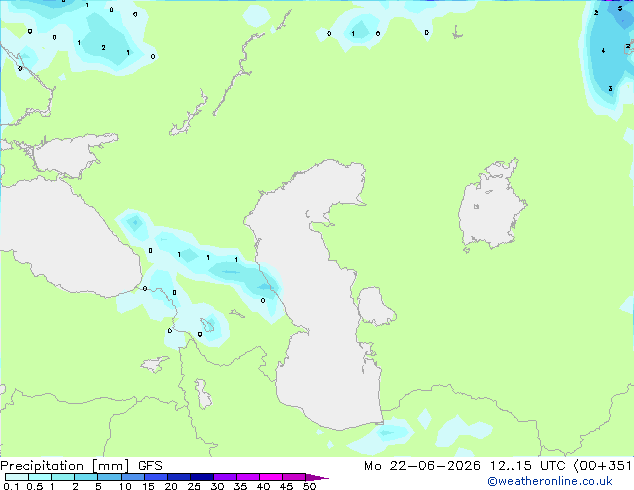Select the 'Precipitation [mm]' title text
Viewport: 634px width, 490px height.
click(x=65, y=466)
